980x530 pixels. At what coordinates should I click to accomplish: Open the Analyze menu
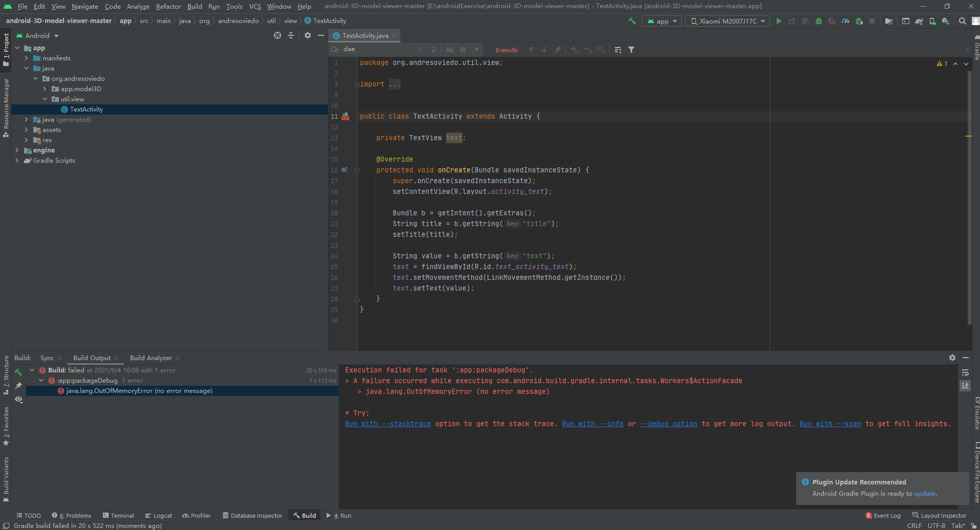point(138,6)
